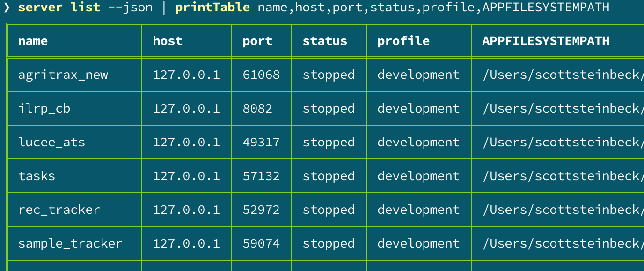Click the 'host' column header
The image size is (644, 271).
(x=168, y=41)
